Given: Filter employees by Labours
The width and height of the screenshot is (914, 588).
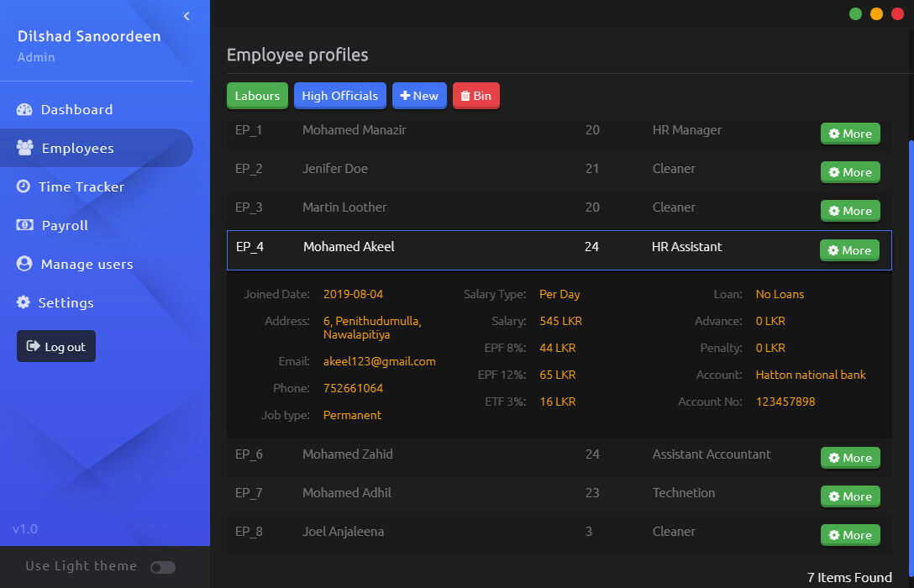Looking at the screenshot, I should click(257, 96).
